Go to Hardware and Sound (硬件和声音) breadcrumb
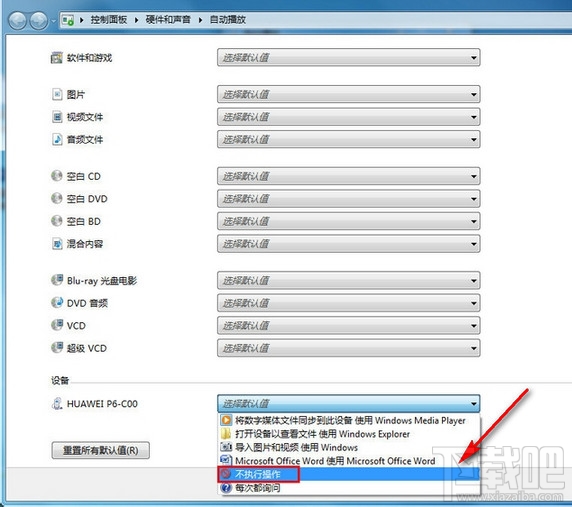Image resolution: width=572 pixels, height=507 pixels. (168, 20)
